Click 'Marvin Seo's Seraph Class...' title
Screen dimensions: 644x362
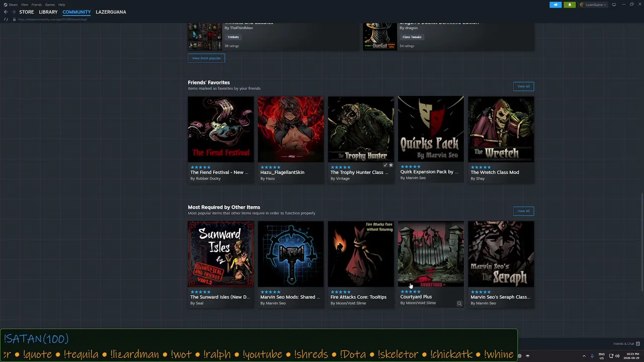point(500,297)
